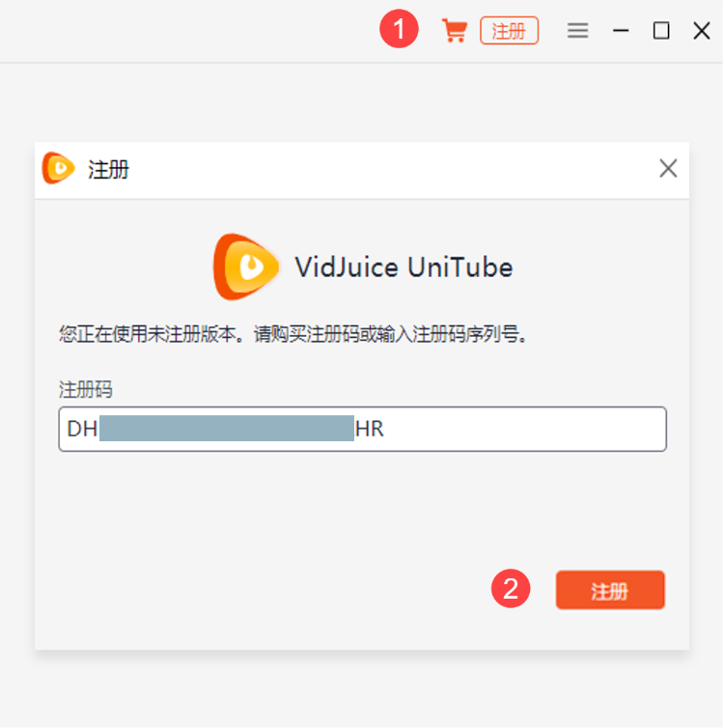724x728 pixels.
Task: Click the small UniTube logo in dialog header
Action: [58, 168]
